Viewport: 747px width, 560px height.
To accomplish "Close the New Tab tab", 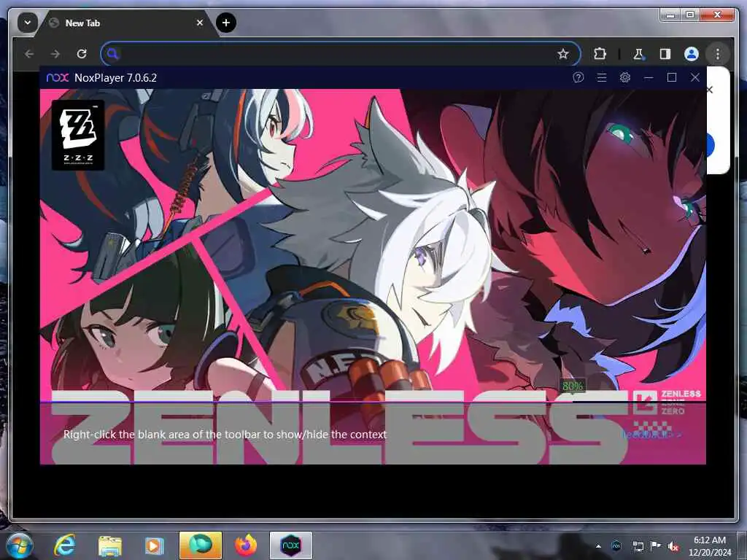I will (200, 23).
